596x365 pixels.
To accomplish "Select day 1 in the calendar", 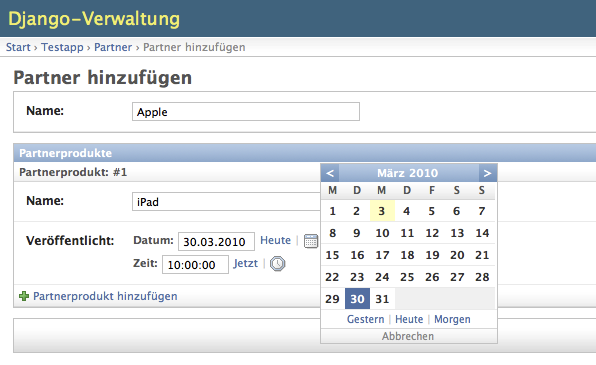I will point(333,211).
